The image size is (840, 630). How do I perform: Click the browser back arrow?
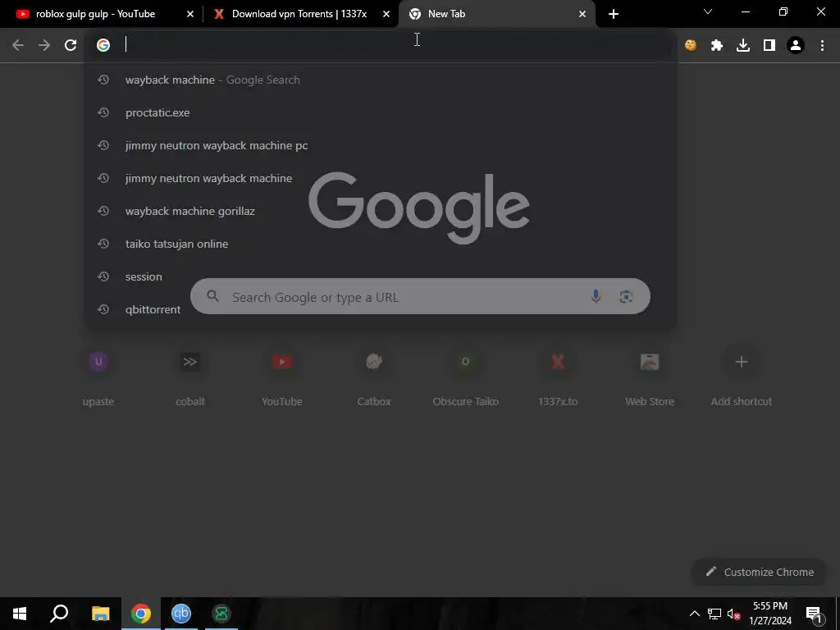[18, 45]
